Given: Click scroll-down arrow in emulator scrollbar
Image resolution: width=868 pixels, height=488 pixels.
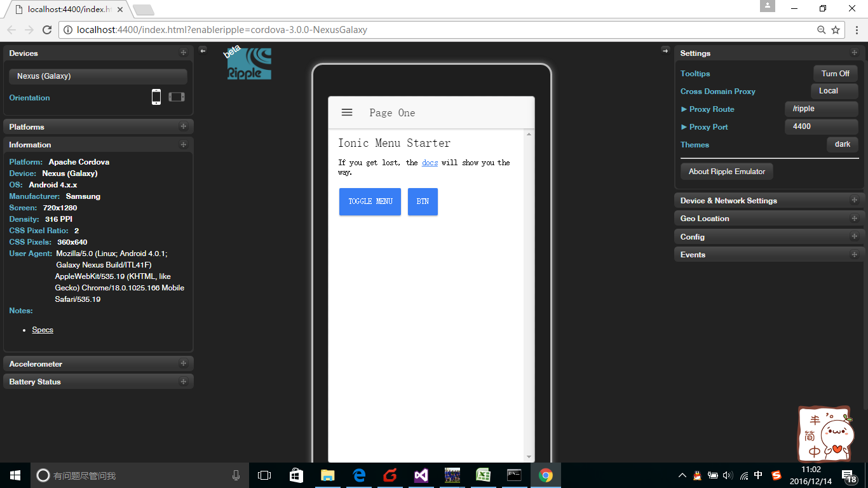Looking at the screenshot, I should [x=529, y=457].
